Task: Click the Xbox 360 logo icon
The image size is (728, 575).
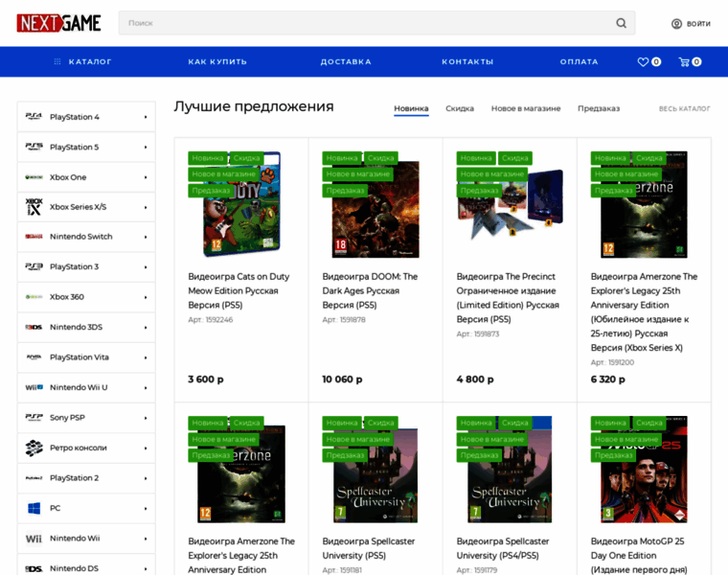Action: pyautogui.click(x=34, y=297)
